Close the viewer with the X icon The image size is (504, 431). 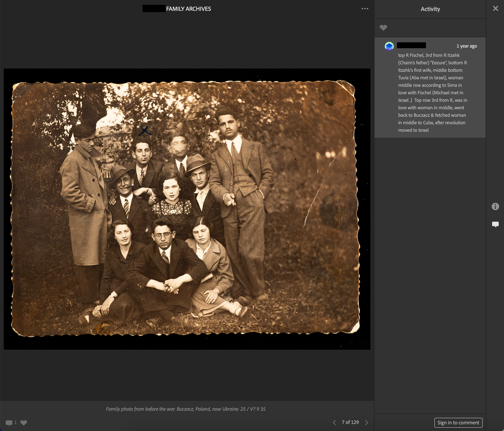tap(495, 8)
